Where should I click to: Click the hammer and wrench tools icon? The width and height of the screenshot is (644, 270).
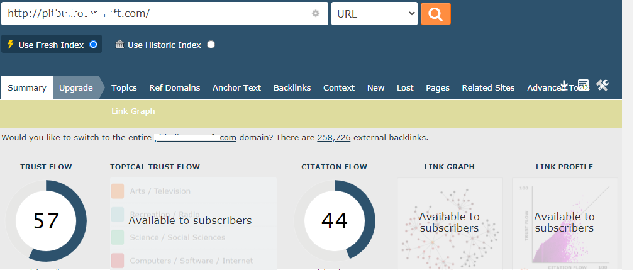[602, 85]
